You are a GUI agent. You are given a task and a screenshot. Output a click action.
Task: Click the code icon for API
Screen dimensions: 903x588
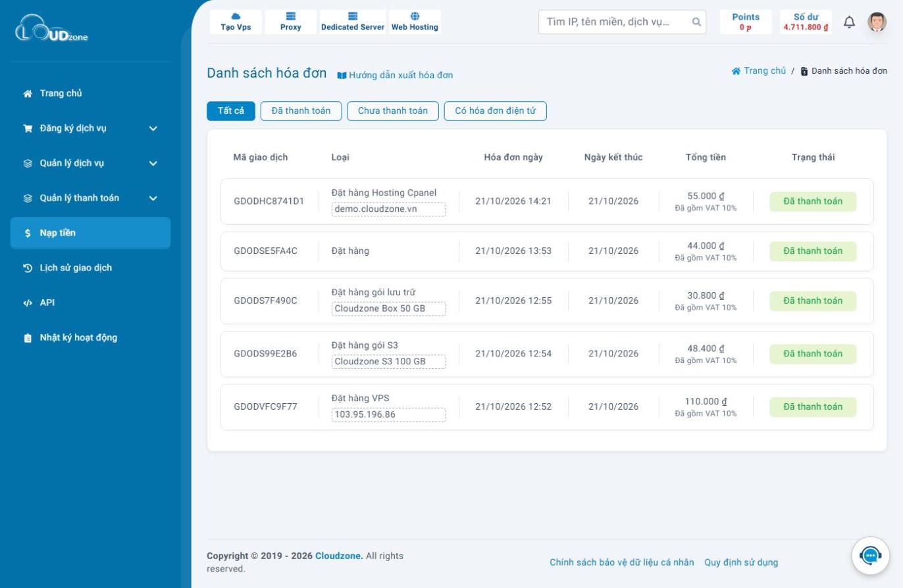pyautogui.click(x=28, y=303)
